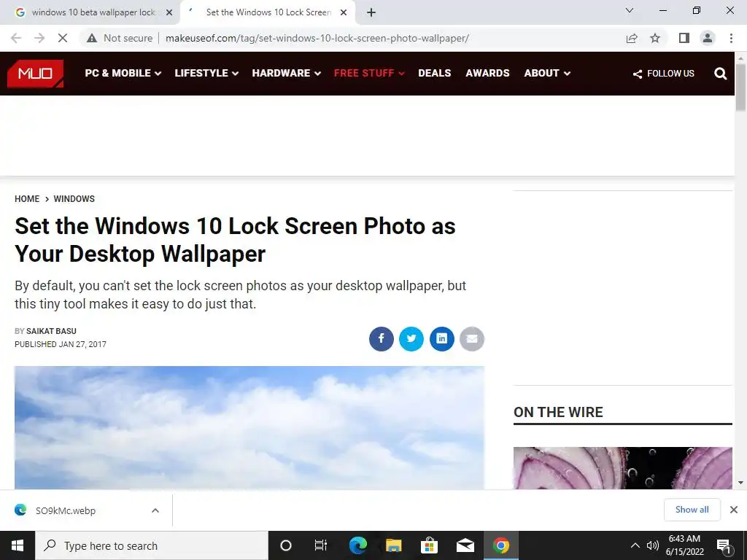The image size is (747, 560).
Task: Open downloaded SO9kMc.webp file
Action: (x=65, y=510)
